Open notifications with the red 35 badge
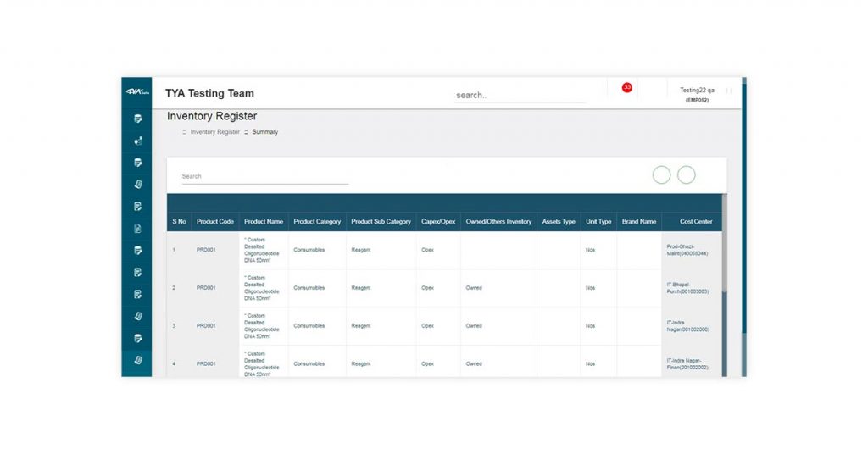This screenshot has height=454, width=868. click(x=626, y=88)
